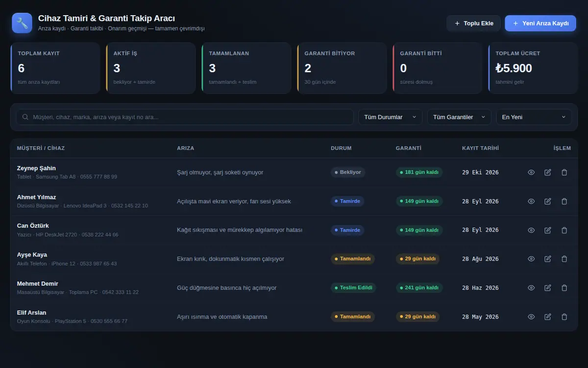Click the Garanti Bitti stat card
588x368 pixels.
[437, 68]
